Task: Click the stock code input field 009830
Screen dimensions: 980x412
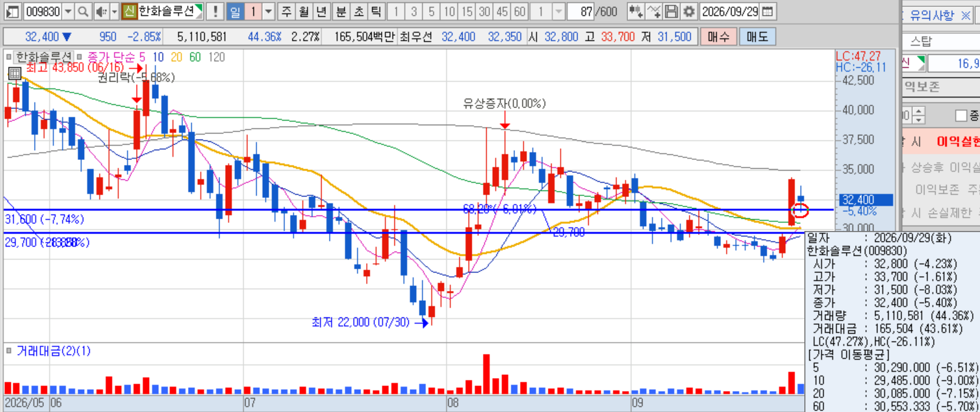Action: [43, 11]
